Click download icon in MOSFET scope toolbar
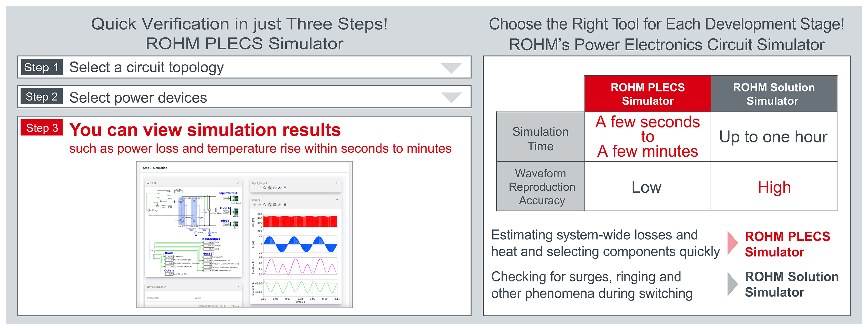 [x=285, y=204]
